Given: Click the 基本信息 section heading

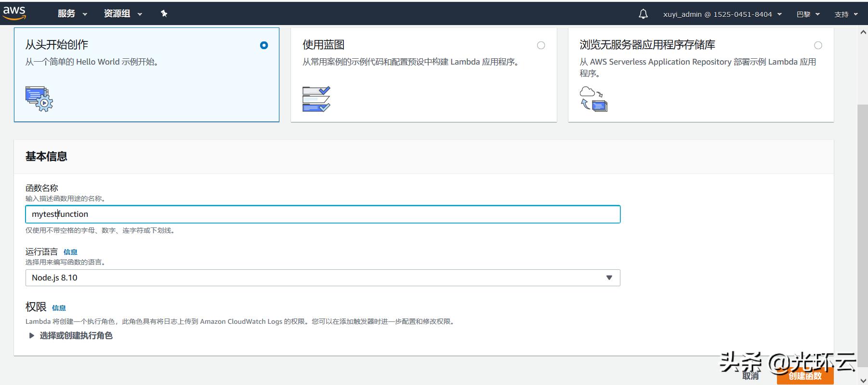Looking at the screenshot, I should click(x=46, y=157).
